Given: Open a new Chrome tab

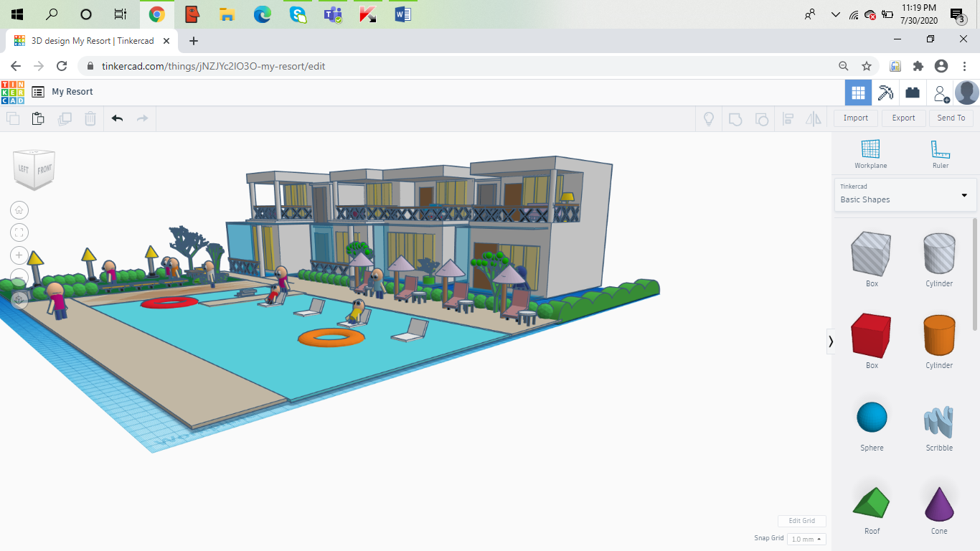Looking at the screenshot, I should coord(193,41).
